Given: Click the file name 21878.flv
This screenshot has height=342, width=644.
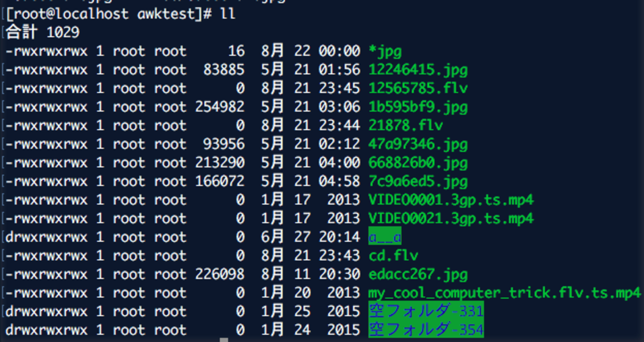Looking at the screenshot, I should coord(406,125).
